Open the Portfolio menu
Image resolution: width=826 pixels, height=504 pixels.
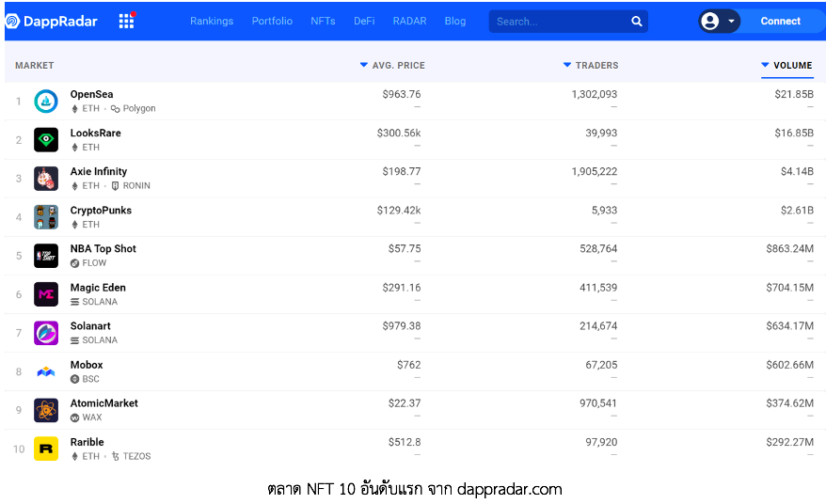pos(272,21)
